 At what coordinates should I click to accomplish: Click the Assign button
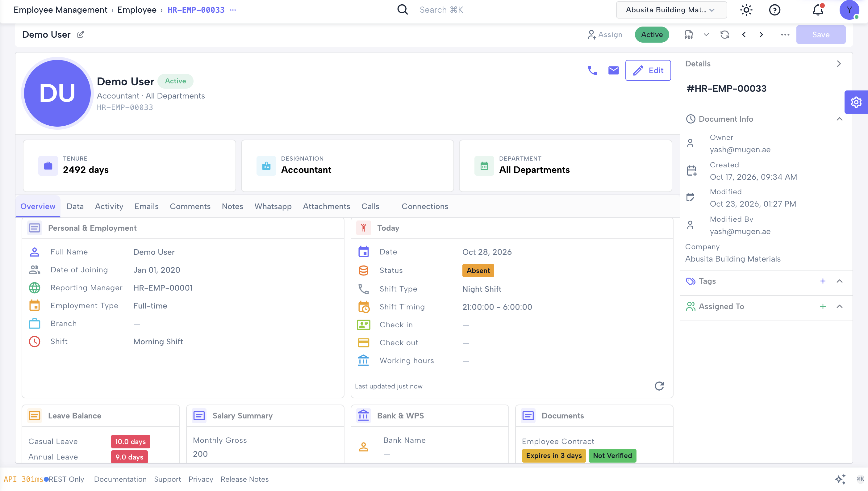pyautogui.click(x=605, y=35)
